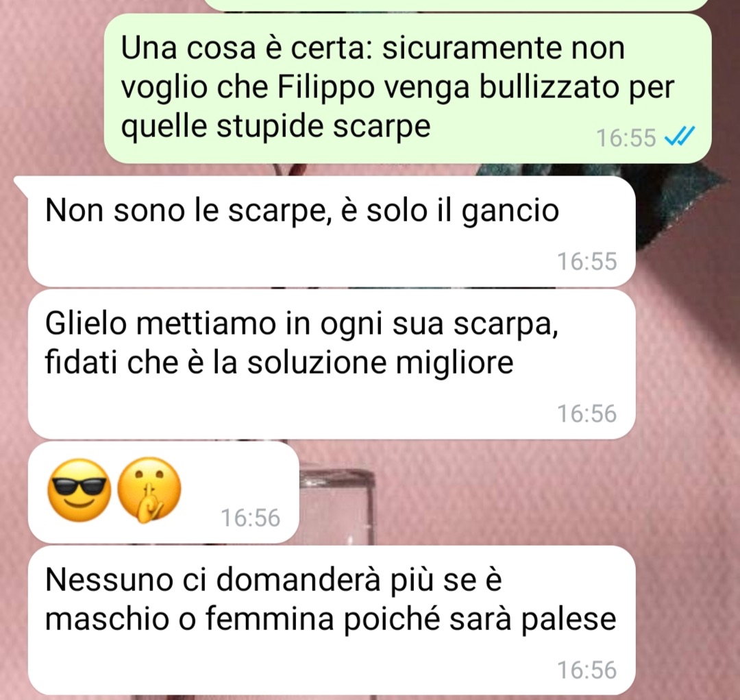Select the 'Nessuno ci domanderà più' message
Viewport: 740px width, 700px height.
[x=332, y=620]
